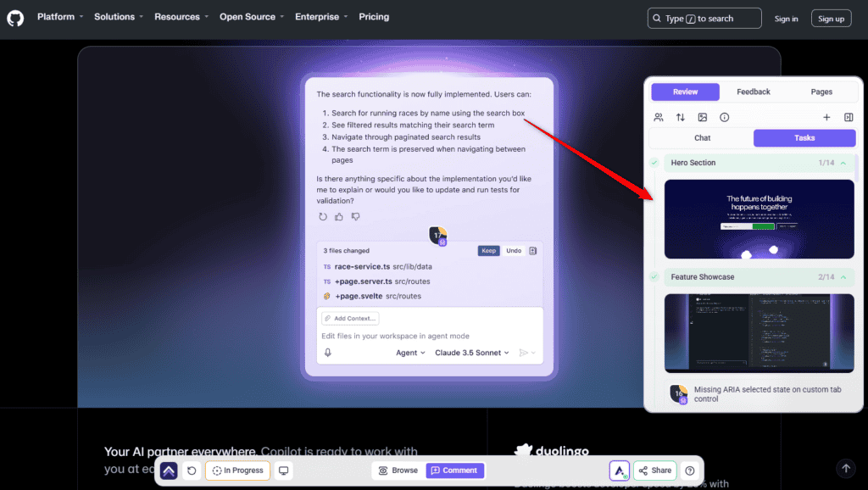Click the Edit files chat input field
The height and width of the screenshot is (490, 868).
[x=430, y=336]
